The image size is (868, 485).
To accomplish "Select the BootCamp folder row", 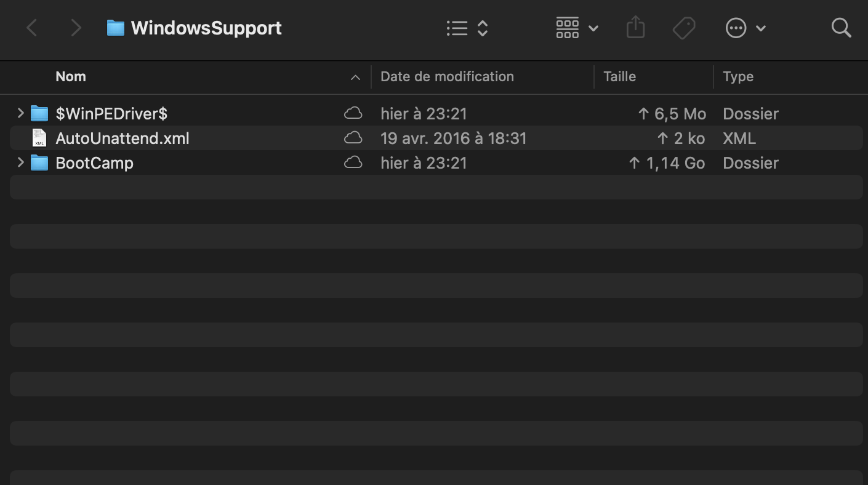I will coord(94,163).
